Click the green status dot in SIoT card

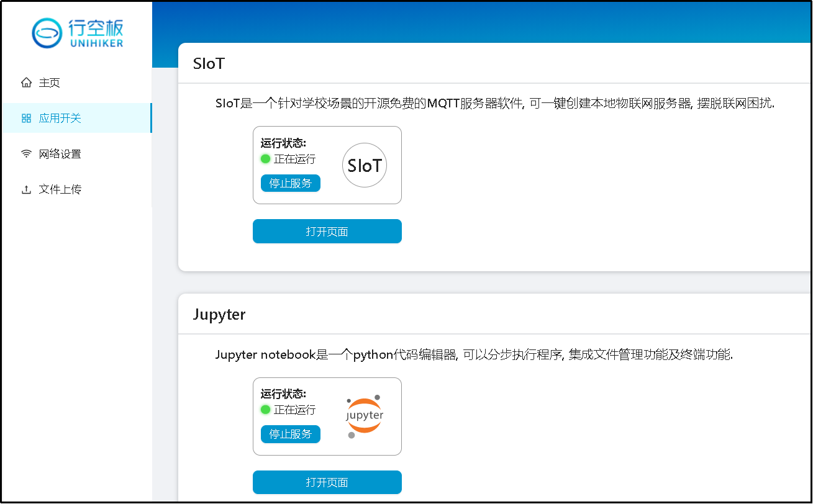click(265, 159)
